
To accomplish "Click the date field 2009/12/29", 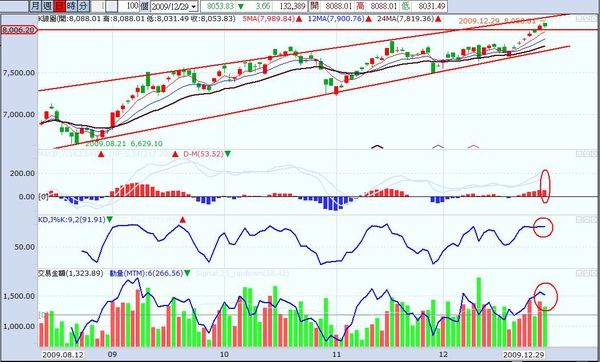I will (170, 7).
